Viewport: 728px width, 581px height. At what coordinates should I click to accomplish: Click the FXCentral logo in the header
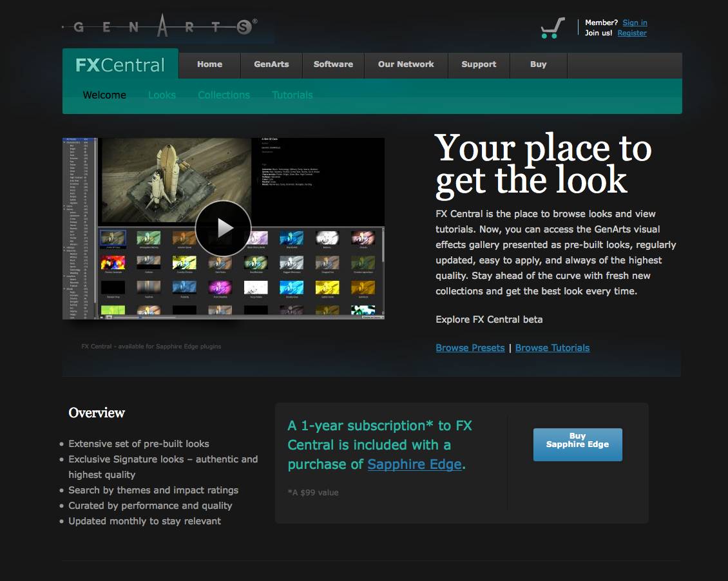pyautogui.click(x=119, y=64)
